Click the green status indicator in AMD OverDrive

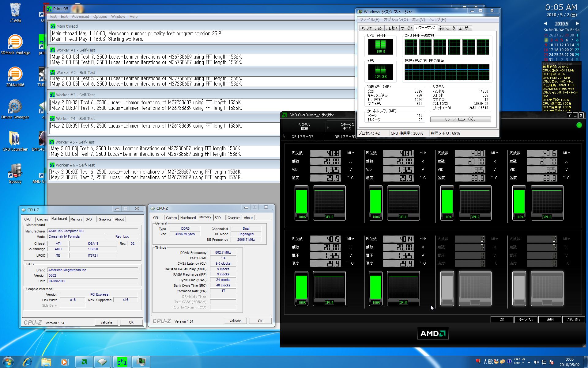(579, 125)
